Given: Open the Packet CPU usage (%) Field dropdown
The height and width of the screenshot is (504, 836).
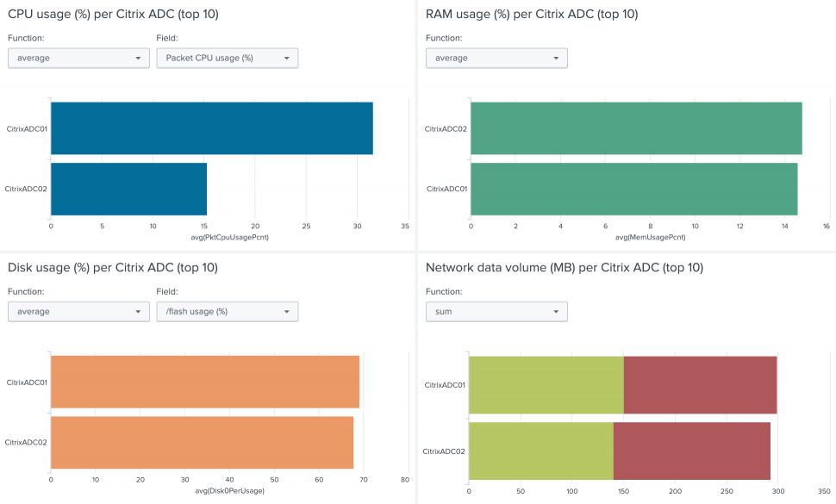Looking at the screenshot, I should tap(228, 58).
